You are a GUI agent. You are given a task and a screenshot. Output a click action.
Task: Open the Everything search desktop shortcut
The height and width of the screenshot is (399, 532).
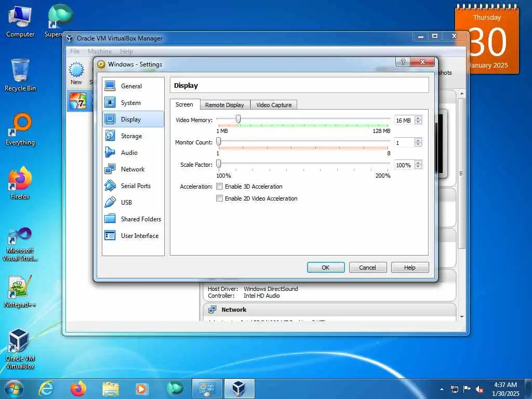(x=20, y=129)
